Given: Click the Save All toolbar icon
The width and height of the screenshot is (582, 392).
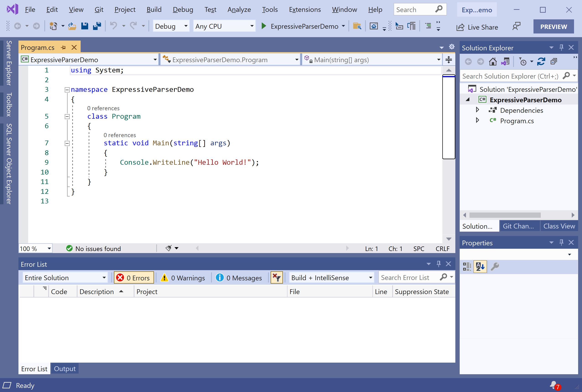Looking at the screenshot, I should (x=97, y=26).
